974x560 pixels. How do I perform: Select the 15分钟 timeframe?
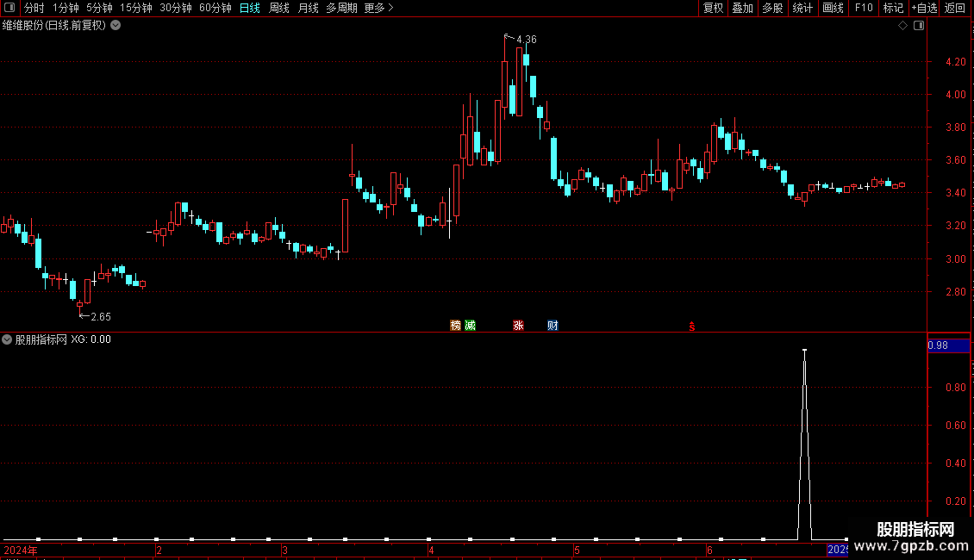(135, 8)
